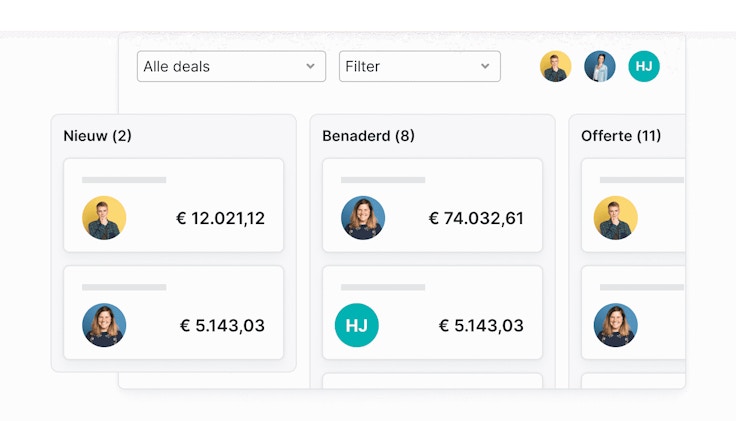Click the Alle deals dropdown chevron
Screen dimensions: 736x421
(x=310, y=67)
